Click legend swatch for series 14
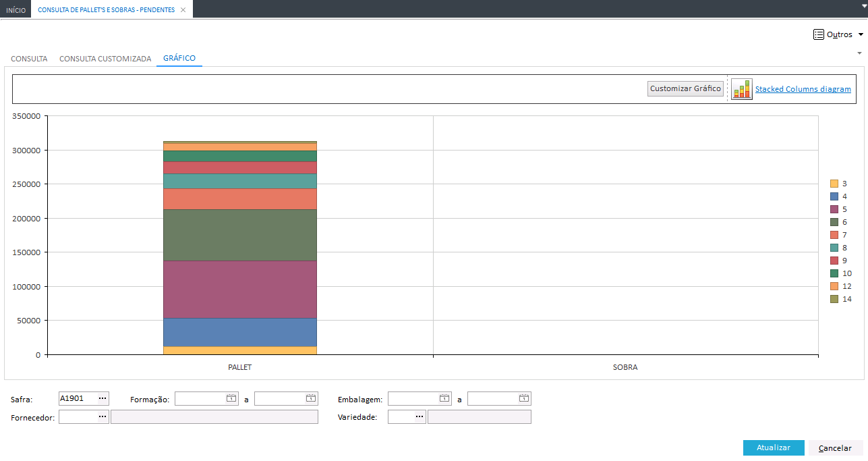The height and width of the screenshot is (461, 868). [834, 299]
